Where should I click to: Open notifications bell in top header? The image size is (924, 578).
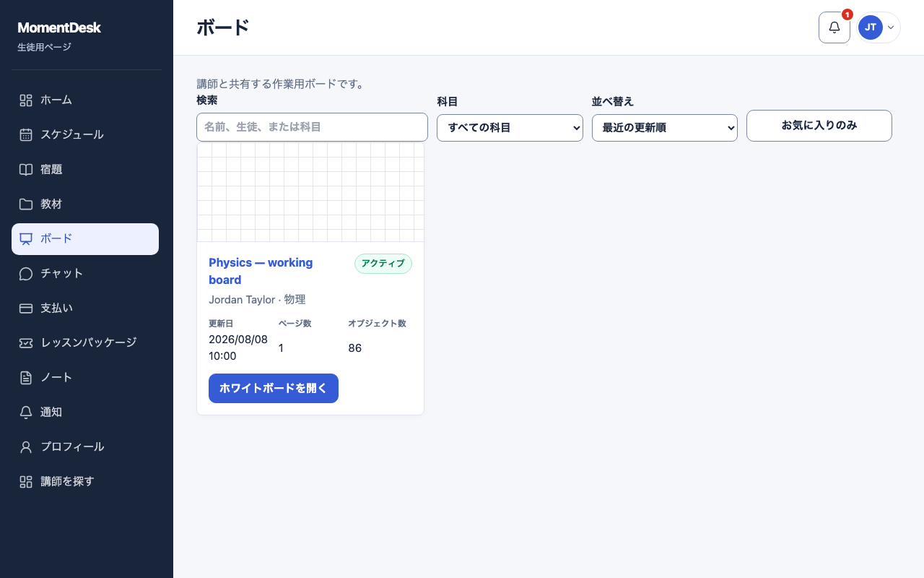coord(834,27)
